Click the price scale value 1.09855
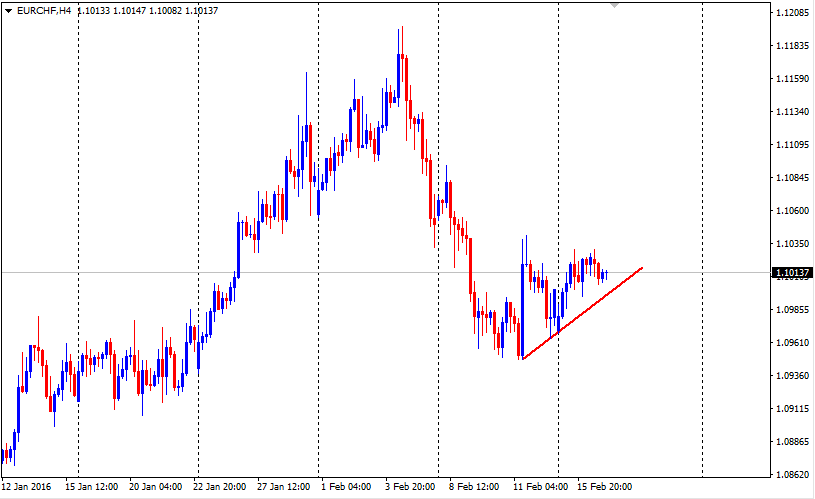This screenshot has width=815, height=499. [792, 309]
